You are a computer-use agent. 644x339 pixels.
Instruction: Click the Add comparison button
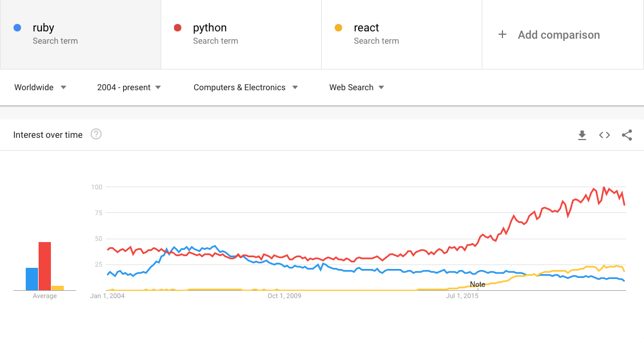pos(558,35)
